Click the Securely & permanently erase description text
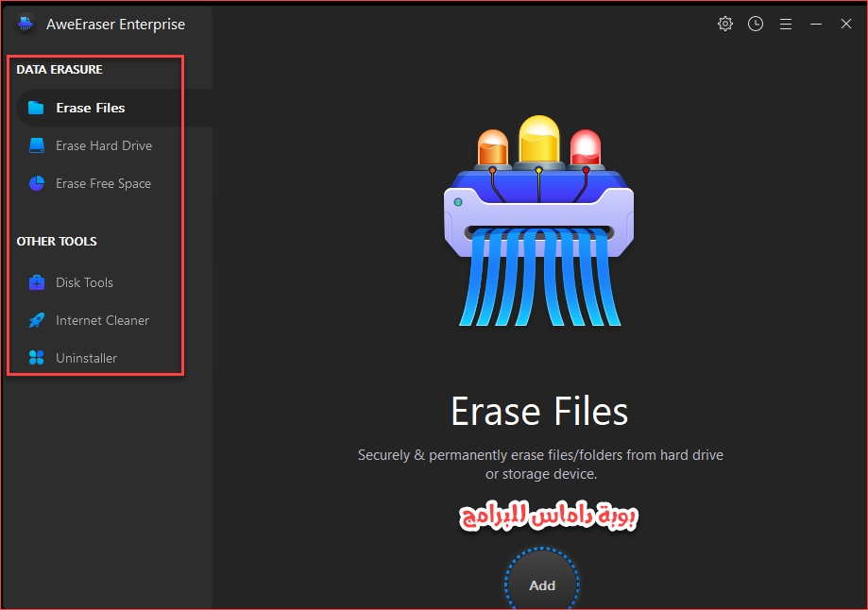This screenshot has width=868, height=610. pos(540,465)
